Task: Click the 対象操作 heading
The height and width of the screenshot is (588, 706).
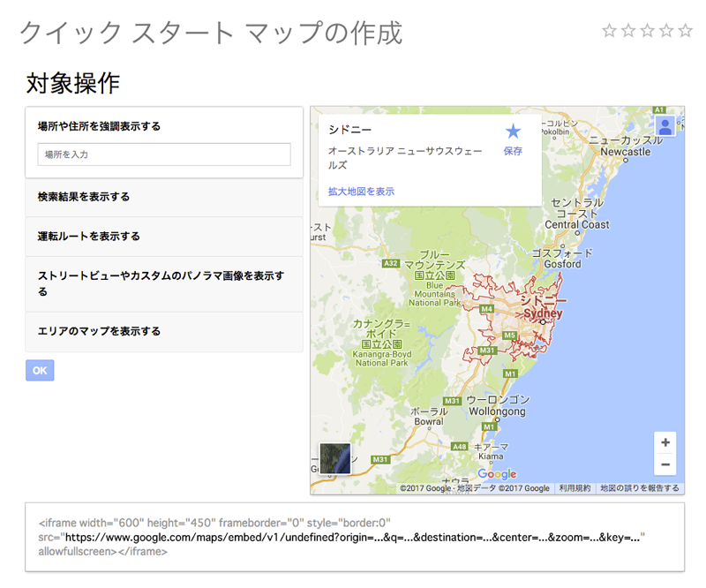Action: click(73, 83)
